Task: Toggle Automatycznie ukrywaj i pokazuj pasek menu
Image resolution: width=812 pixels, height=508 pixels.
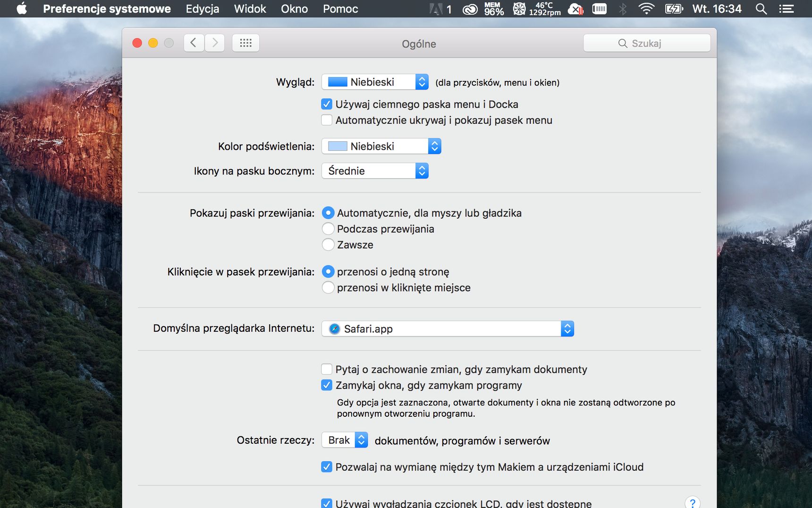Action: [327, 120]
